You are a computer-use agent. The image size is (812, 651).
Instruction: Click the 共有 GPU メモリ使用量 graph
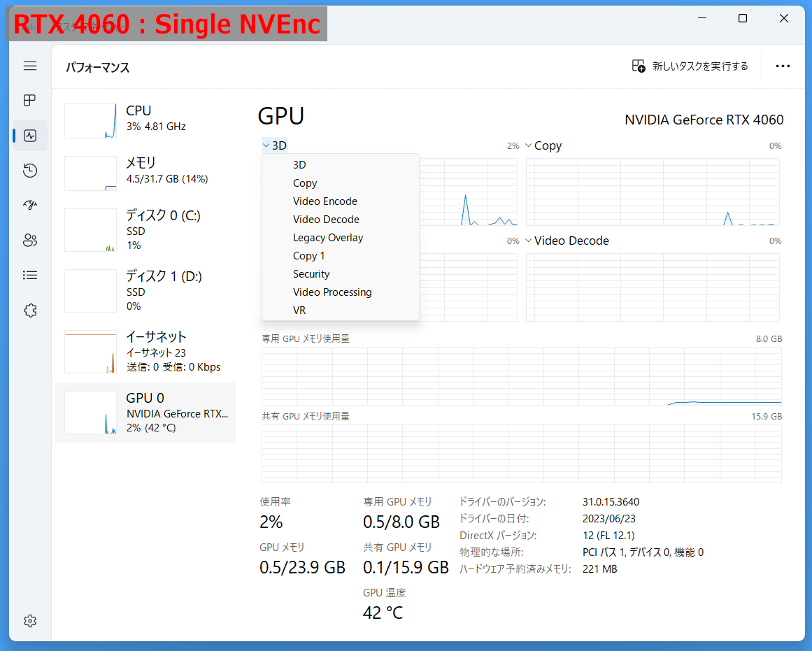pos(522,454)
